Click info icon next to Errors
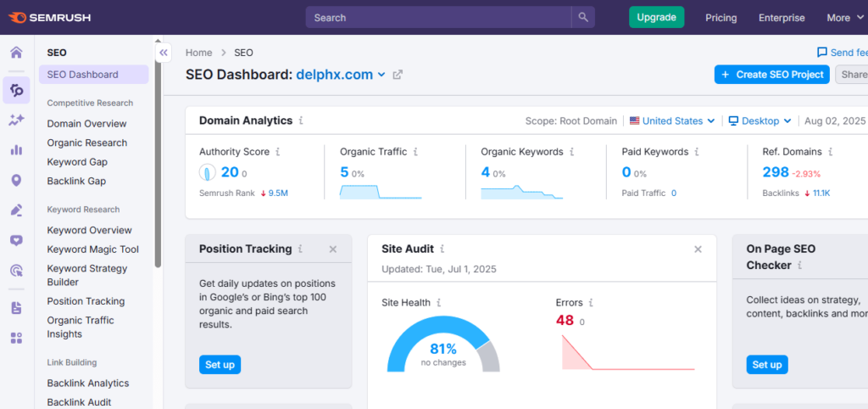 (591, 303)
